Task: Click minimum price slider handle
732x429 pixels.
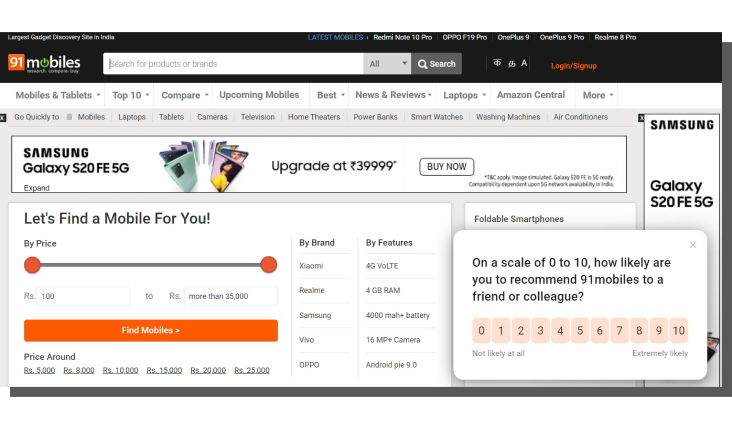Action: coord(32,265)
